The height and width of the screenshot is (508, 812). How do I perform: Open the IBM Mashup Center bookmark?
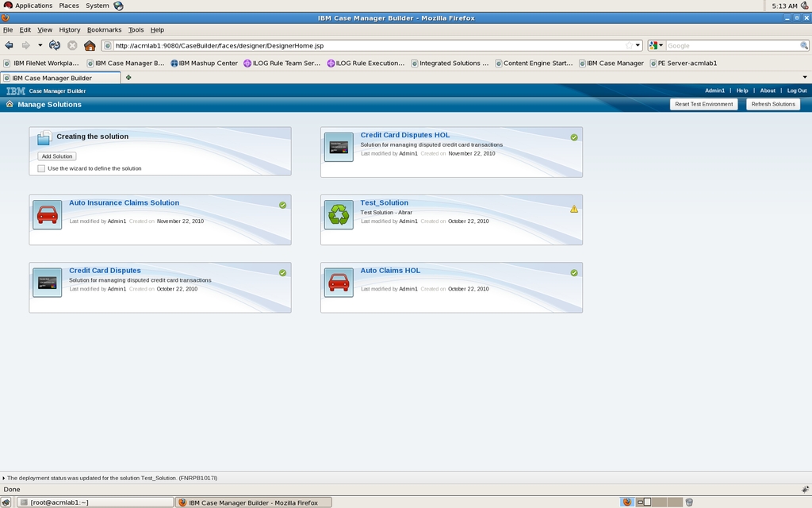[204, 63]
